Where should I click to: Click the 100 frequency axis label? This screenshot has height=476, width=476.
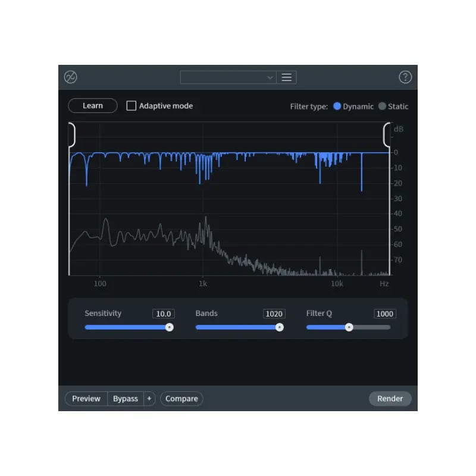point(100,284)
